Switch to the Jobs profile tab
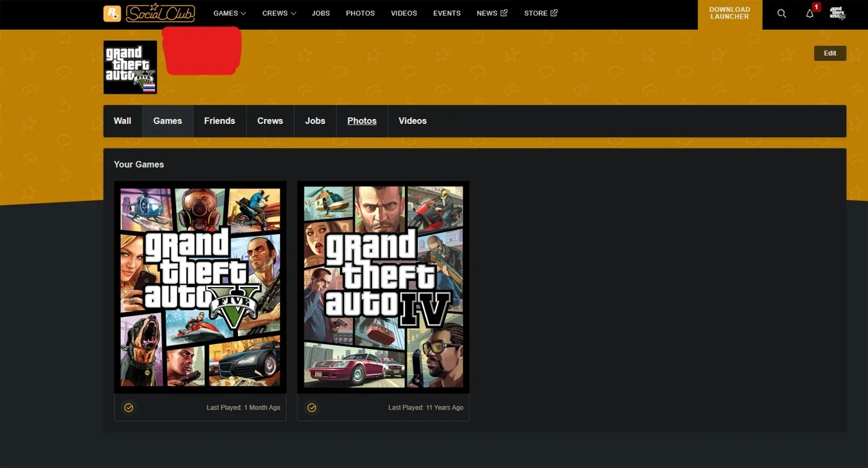This screenshot has height=468, width=868. (315, 121)
